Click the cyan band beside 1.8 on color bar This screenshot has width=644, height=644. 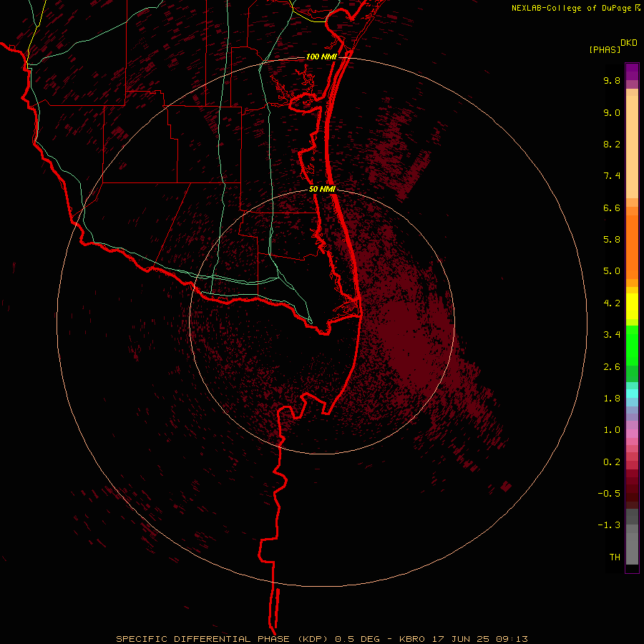(632, 394)
